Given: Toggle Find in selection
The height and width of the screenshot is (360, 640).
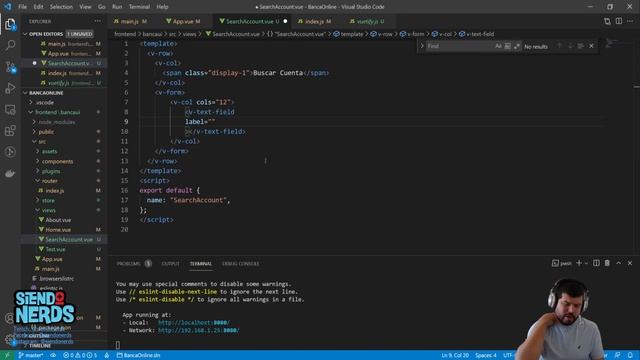Looking at the screenshot, I should tap(580, 46).
